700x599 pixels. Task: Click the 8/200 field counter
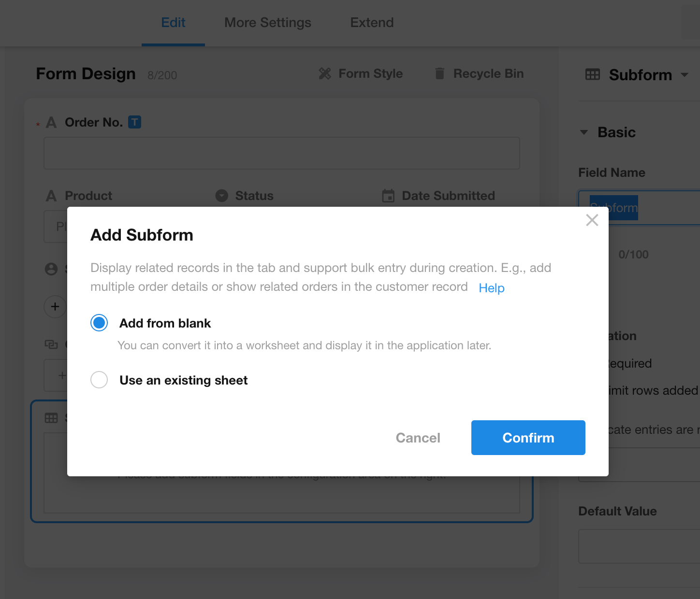coord(162,75)
